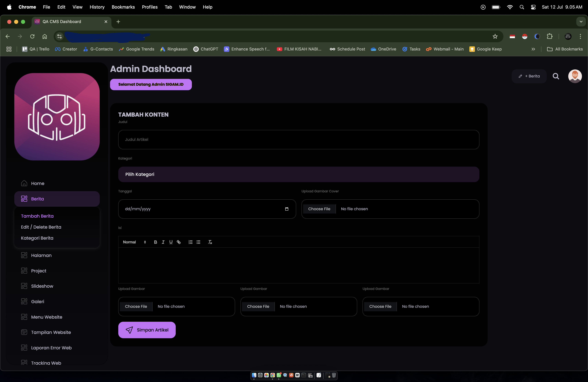Toggle bold formatting in editor toolbar
Image resolution: width=588 pixels, height=382 pixels.
(155, 242)
